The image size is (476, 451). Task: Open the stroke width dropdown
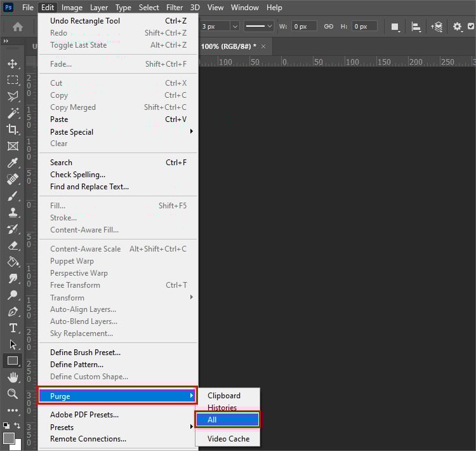(x=235, y=27)
